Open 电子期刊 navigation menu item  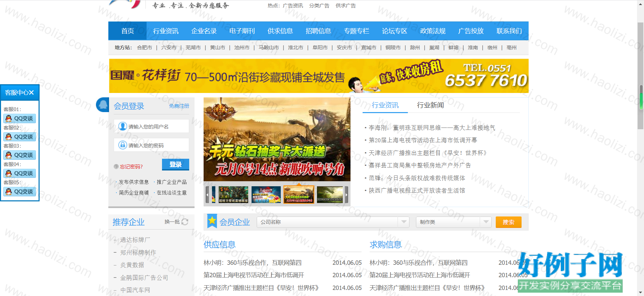(x=242, y=31)
